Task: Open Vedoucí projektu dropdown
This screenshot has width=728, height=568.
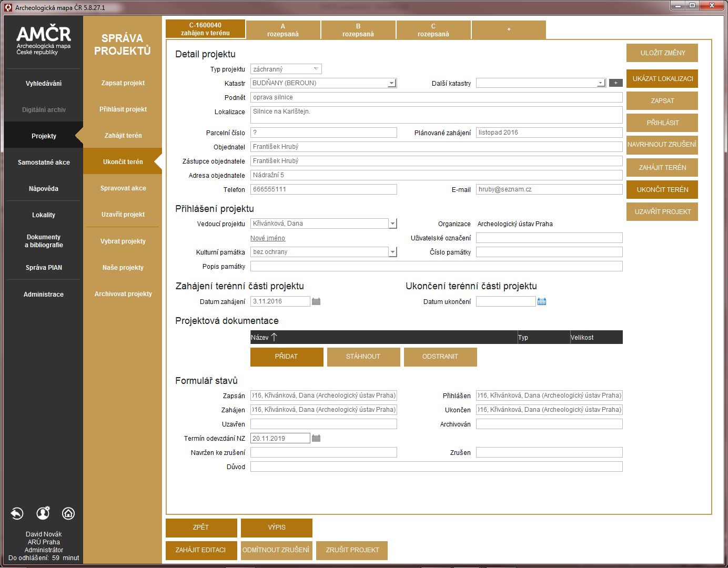Action: tap(392, 224)
